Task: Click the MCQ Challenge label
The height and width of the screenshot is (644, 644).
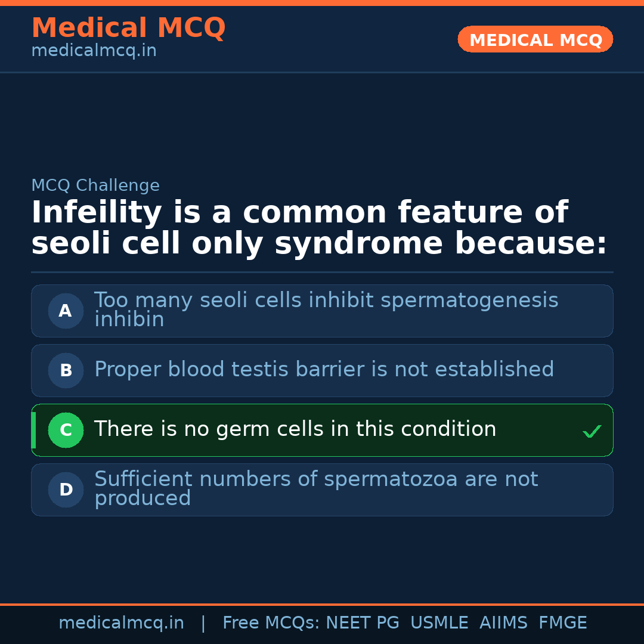Action: 95,185
